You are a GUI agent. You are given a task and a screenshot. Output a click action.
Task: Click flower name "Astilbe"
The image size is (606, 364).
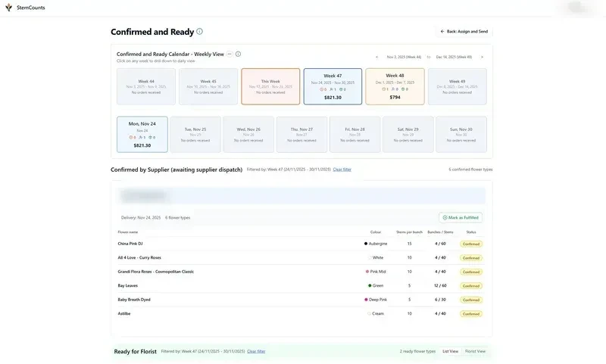[124, 313]
